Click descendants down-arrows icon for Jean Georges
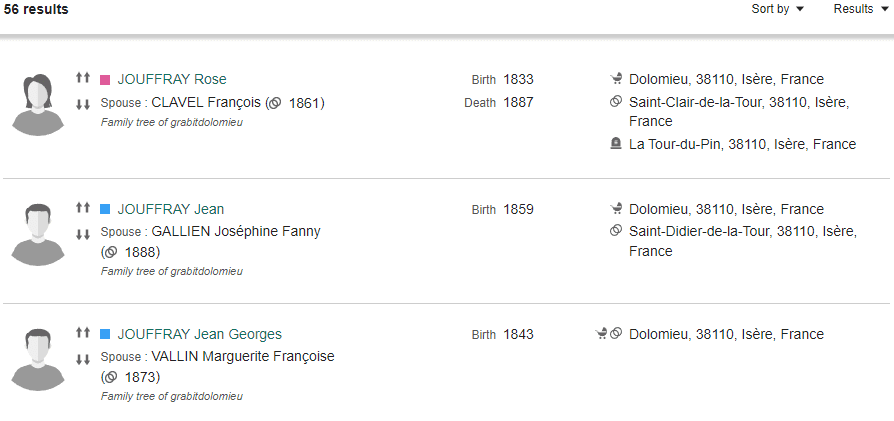The height and width of the screenshot is (421, 894). click(83, 359)
